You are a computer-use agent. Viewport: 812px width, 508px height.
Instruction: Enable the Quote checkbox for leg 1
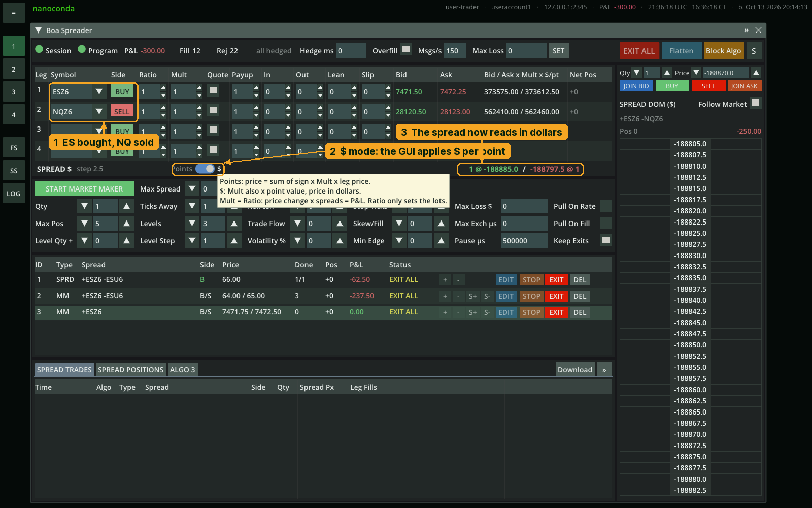213,90
